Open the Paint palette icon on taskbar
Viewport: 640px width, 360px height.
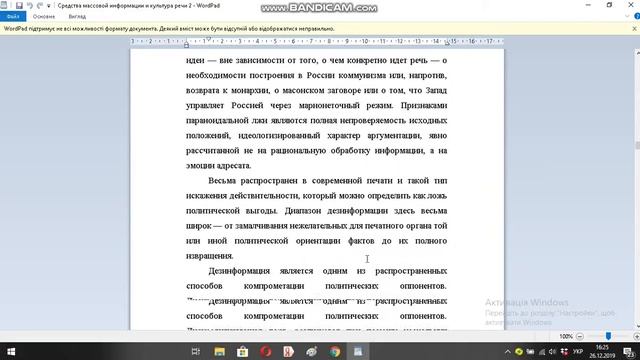point(312,351)
